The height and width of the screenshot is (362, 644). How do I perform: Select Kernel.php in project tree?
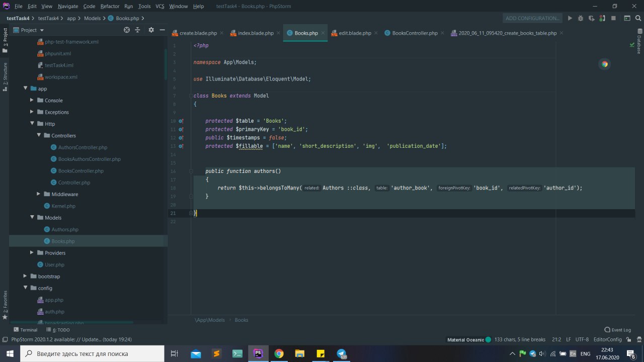coord(63,206)
